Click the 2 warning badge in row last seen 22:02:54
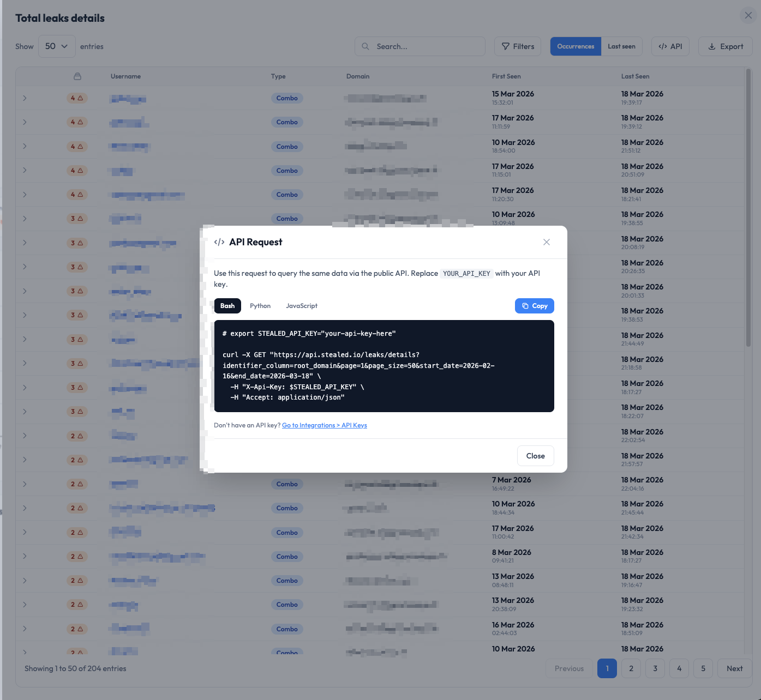This screenshot has width=761, height=700. (77, 436)
